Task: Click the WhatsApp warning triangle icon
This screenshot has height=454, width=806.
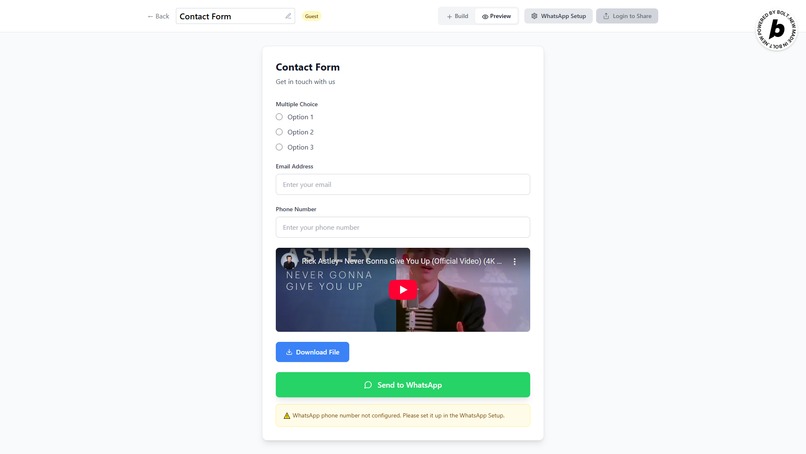Action: coord(287,415)
